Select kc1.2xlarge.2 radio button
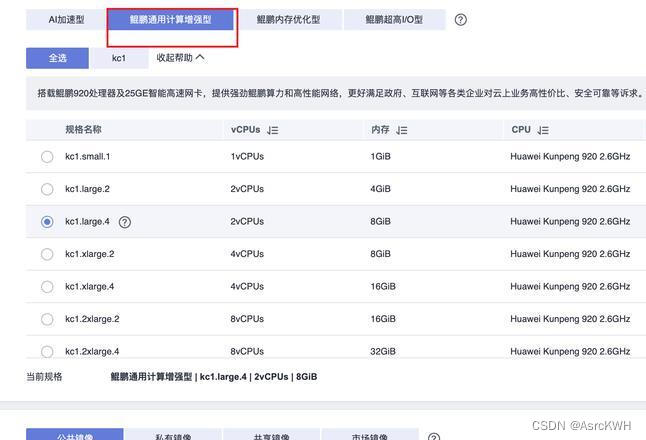Viewport: 646px width, 440px height. tap(47, 319)
